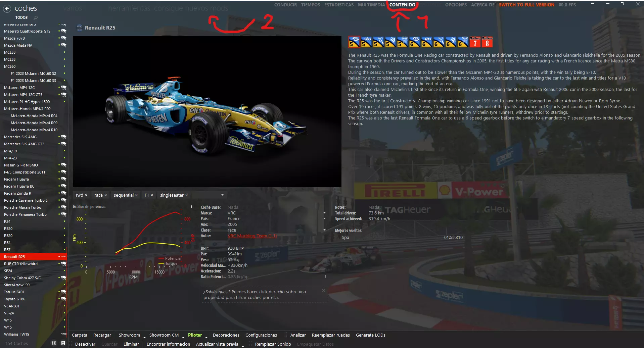The height and width of the screenshot is (348, 644).
Task: Select Toyota GT86 in the list
Action: tap(34, 299)
